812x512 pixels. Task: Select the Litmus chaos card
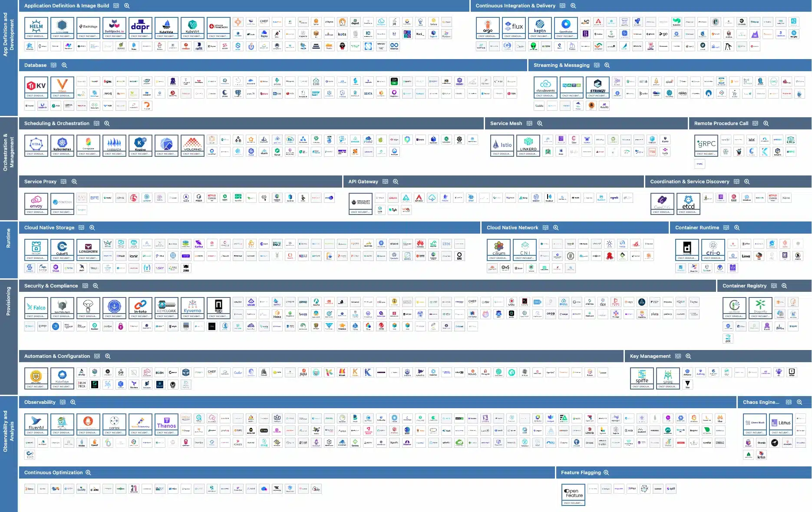pyautogui.click(x=781, y=424)
